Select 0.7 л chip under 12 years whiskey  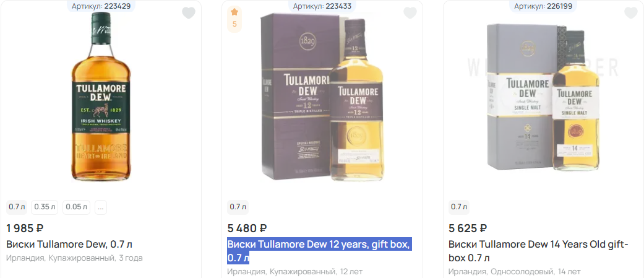tap(238, 207)
